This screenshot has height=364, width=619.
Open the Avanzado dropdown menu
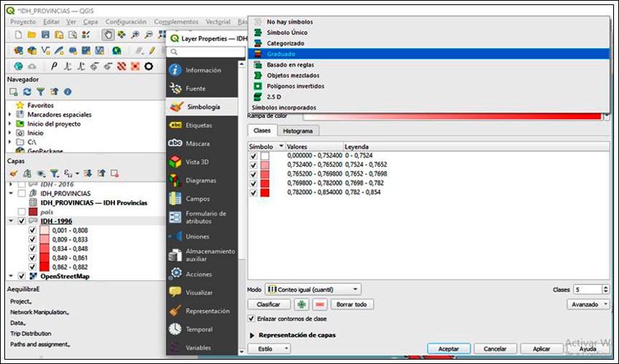click(589, 304)
